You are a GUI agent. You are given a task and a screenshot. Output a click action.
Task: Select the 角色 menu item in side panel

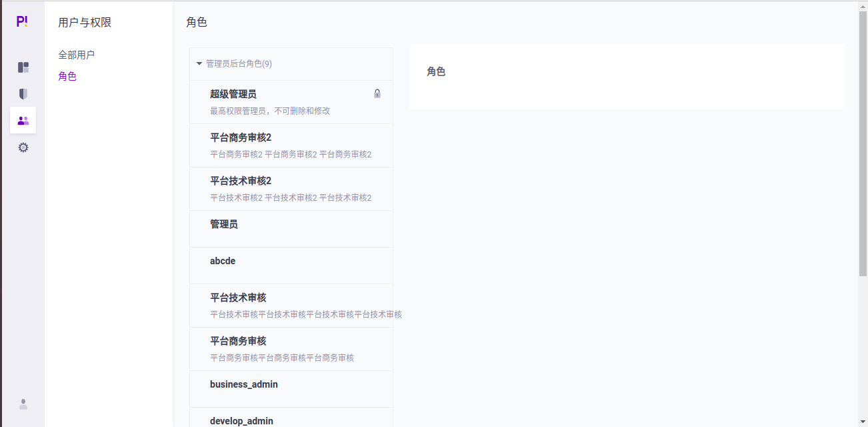click(67, 76)
